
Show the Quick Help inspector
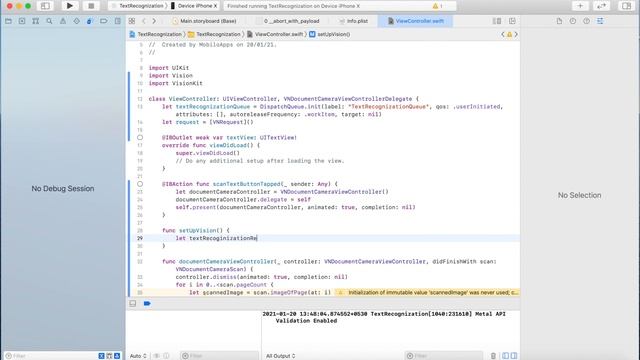point(586,21)
